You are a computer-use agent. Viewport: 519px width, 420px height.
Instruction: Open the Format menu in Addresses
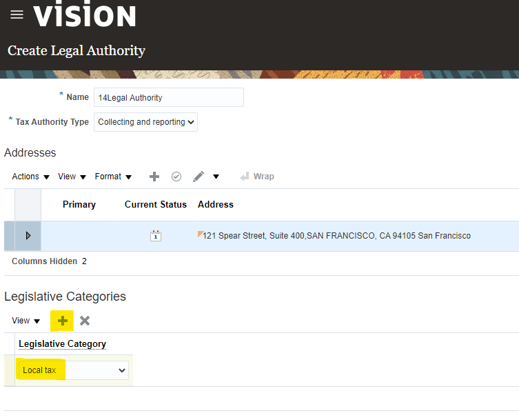113,177
